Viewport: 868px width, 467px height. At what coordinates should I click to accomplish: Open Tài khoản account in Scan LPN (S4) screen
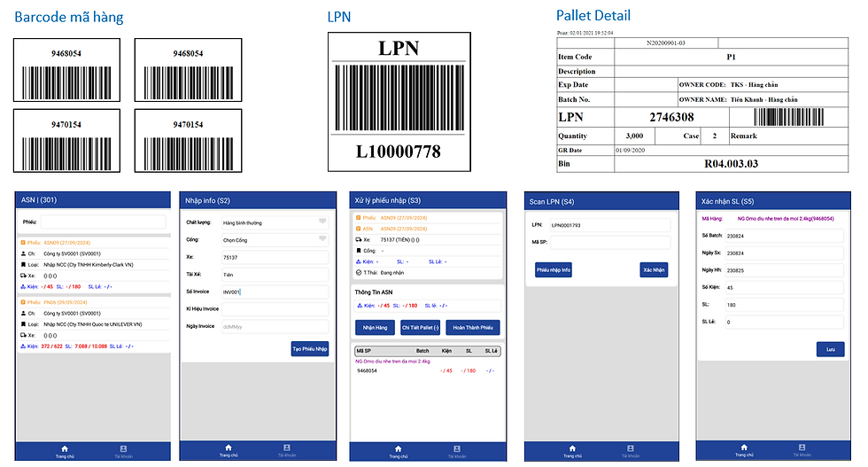coord(631,451)
